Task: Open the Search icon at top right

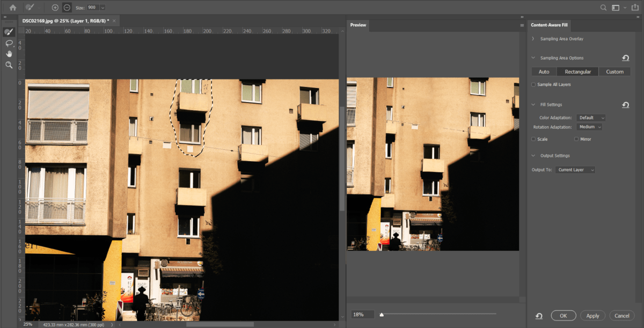Action: (604, 7)
